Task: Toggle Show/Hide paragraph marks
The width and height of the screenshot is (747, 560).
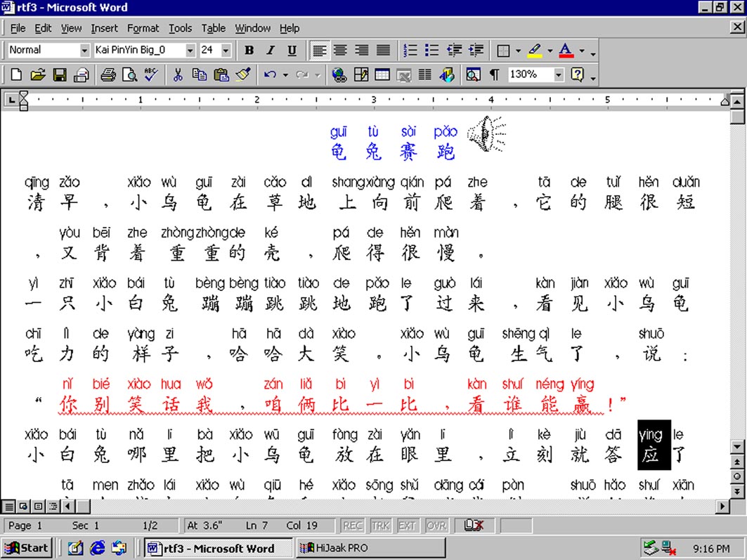Action: [494, 74]
